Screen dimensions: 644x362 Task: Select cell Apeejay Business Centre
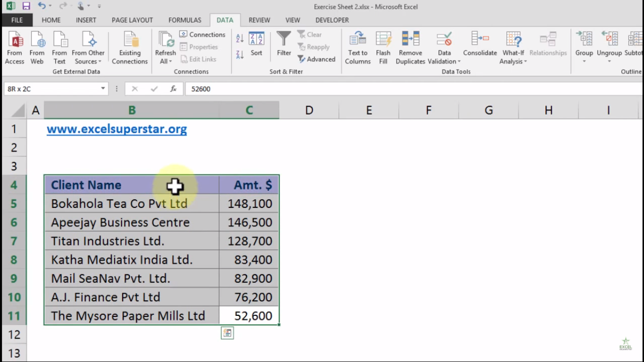(132, 222)
